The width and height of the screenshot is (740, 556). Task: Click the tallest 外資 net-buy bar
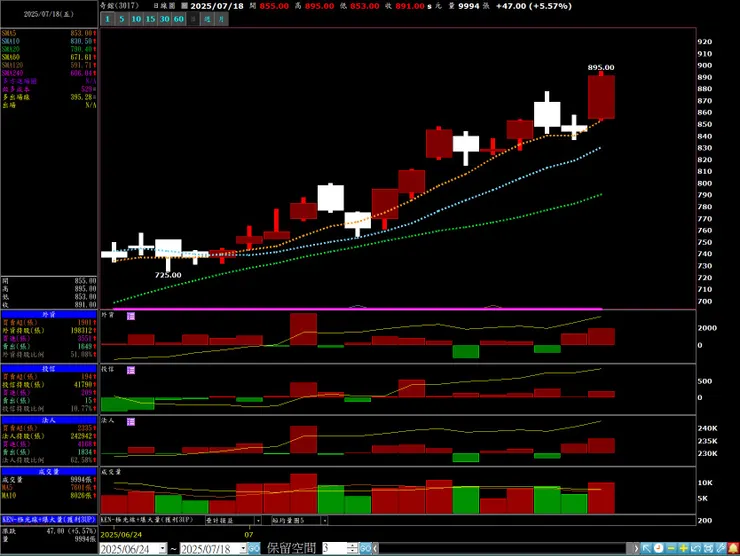pyautogui.click(x=303, y=329)
